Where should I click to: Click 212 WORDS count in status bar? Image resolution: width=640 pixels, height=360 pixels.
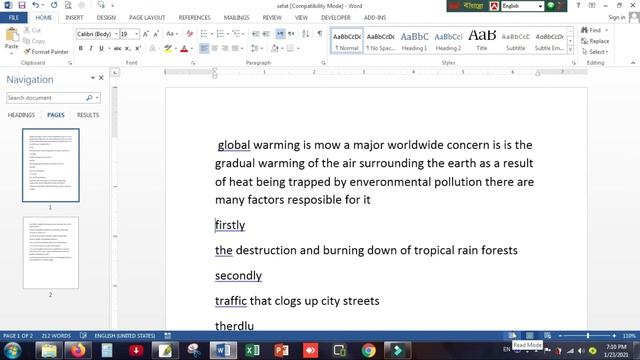click(x=56, y=336)
